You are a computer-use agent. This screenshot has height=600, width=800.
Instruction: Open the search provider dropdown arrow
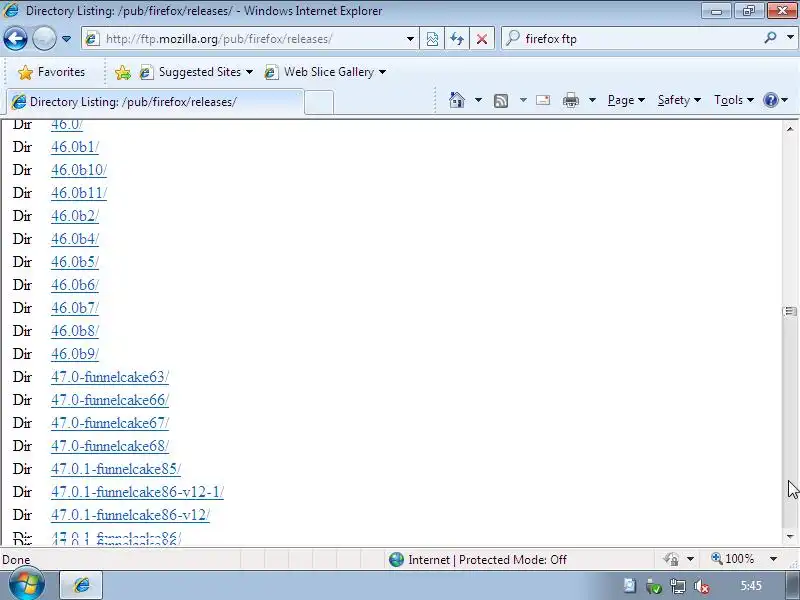790,38
